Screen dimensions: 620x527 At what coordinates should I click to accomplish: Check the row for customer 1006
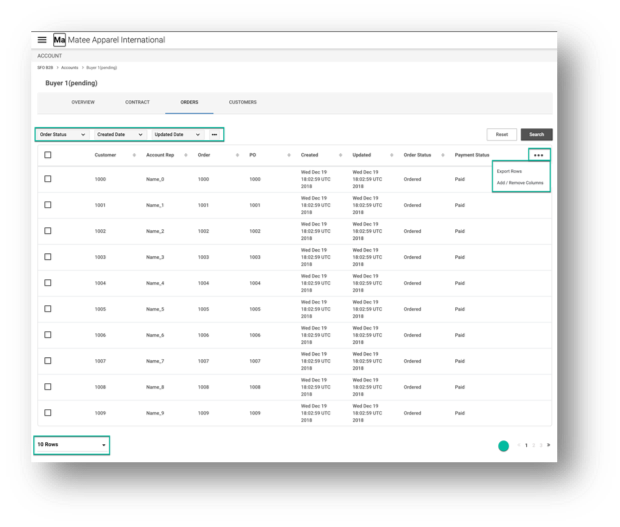pos(48,334)
